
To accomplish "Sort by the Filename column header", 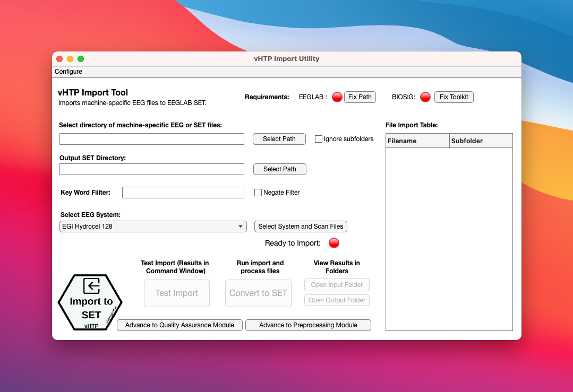I will (417, 141).
